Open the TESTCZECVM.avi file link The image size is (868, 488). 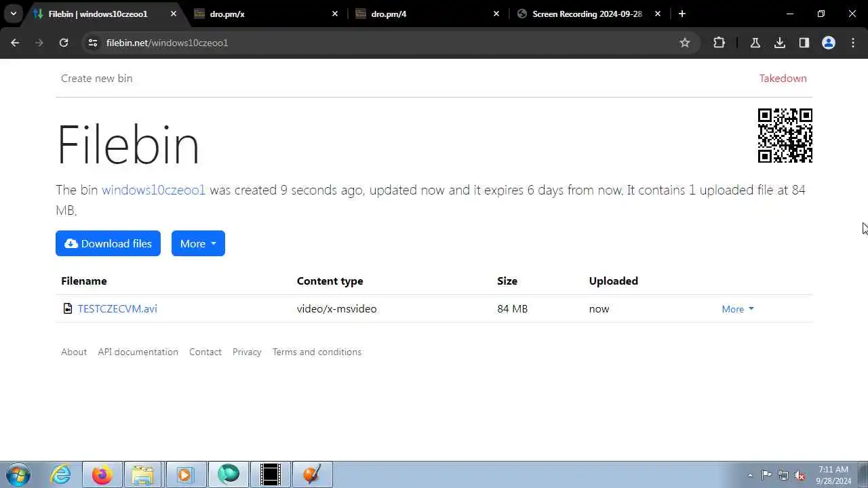point(117,309)
